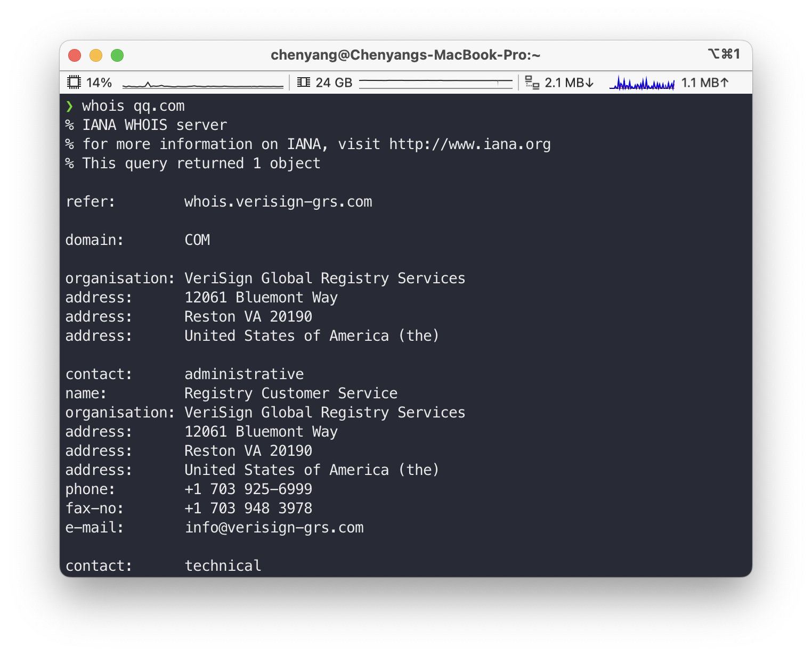Click the CPU chip icon in status bar
Screen dimensions: 812x656
click(x=74, y=83)
